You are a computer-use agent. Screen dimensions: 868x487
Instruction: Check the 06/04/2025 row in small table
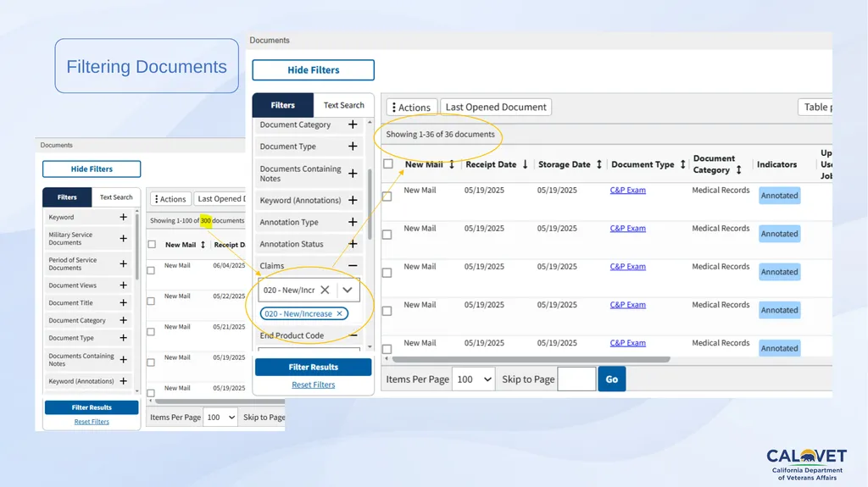(x=151, y=271)
